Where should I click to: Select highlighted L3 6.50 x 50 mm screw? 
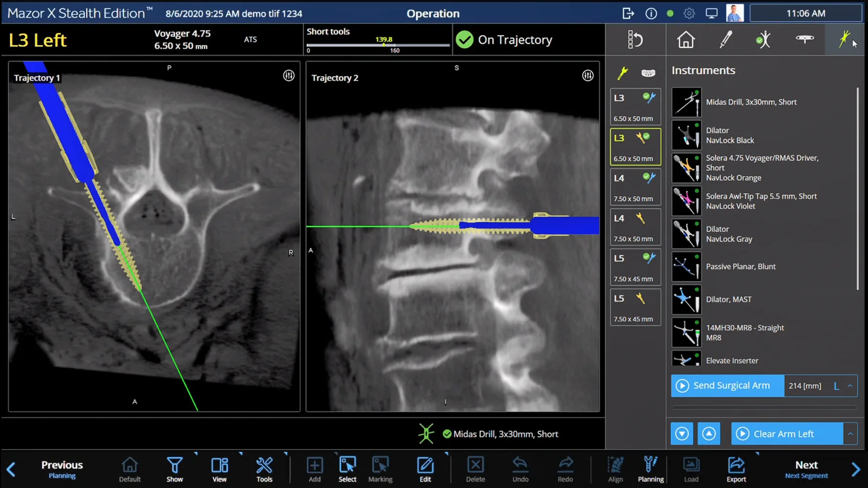coord(635,146)
